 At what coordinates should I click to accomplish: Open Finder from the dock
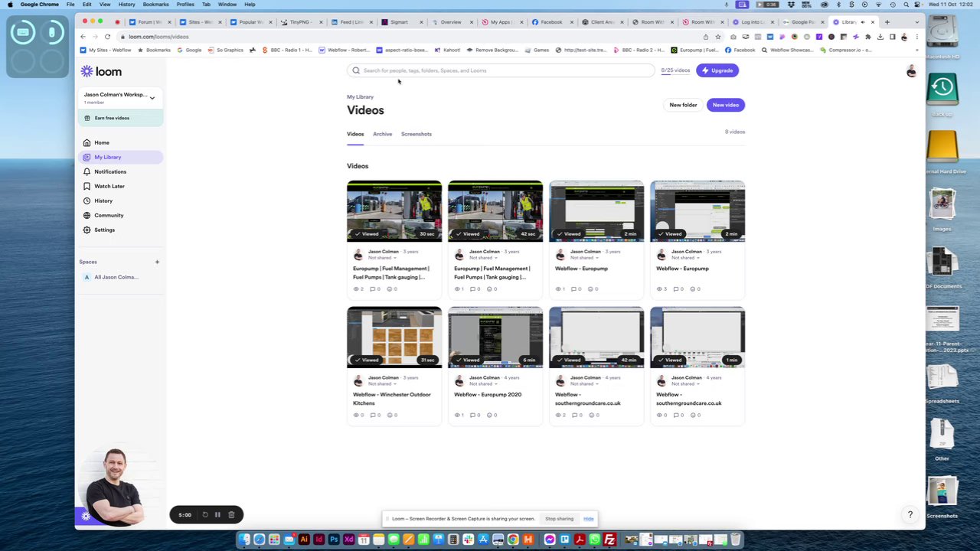pyautogui.click(x=244, y=540)
